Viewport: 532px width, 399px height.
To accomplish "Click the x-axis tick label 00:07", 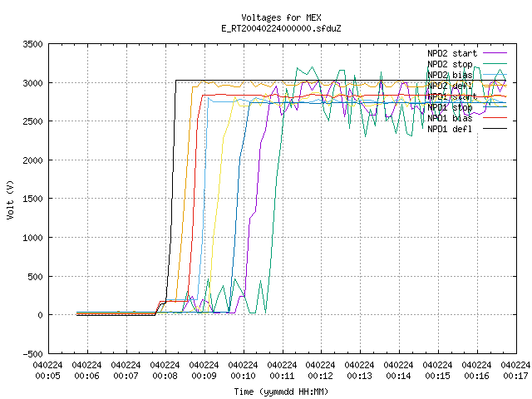I will click(x=126, y=377).
